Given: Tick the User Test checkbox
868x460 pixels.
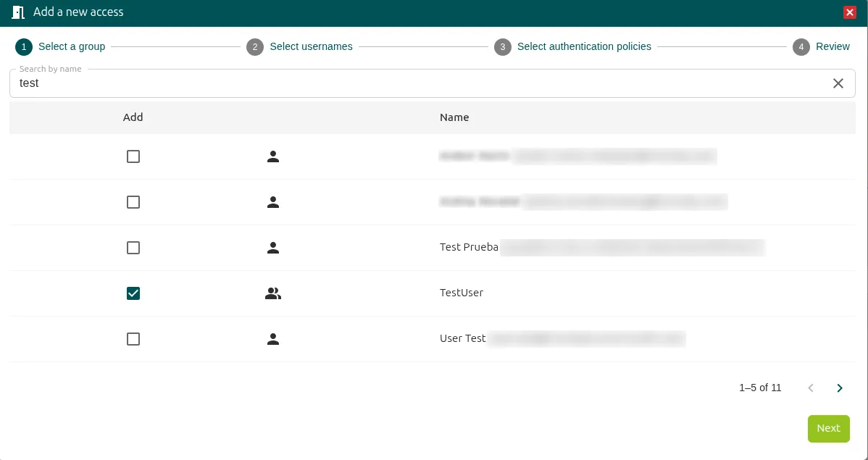Looking at the screenshot, I should (133, 339).
